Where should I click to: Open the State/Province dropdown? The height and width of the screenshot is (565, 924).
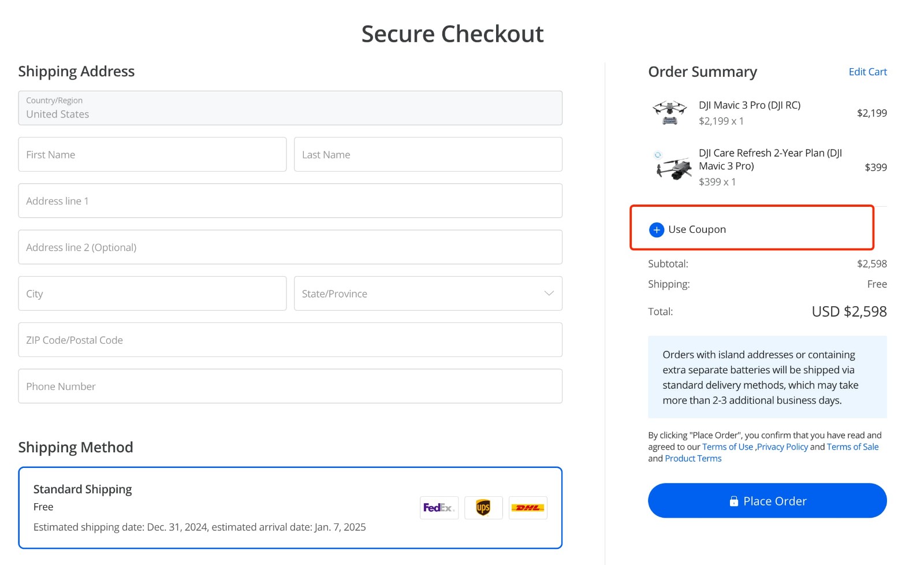coord(427,293)
